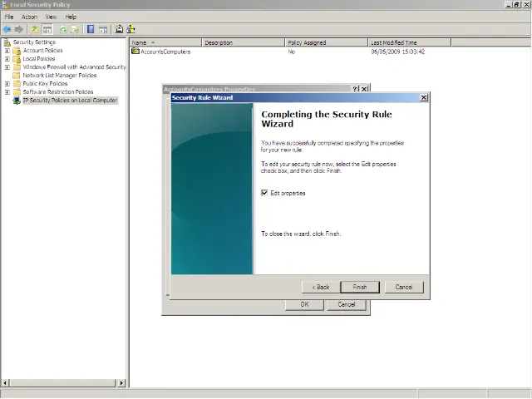Select Network List Manager Policies in tree

[x=59, y=76]
